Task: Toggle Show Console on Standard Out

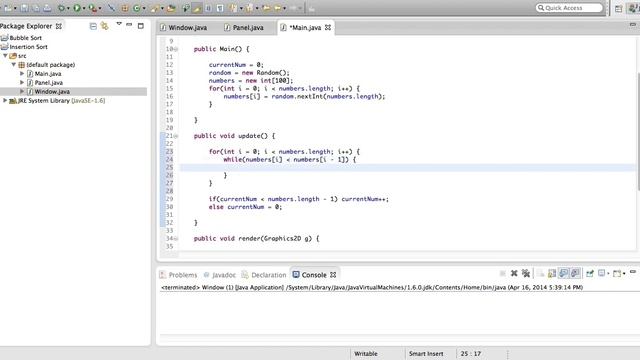Action: tap(564, 273)
